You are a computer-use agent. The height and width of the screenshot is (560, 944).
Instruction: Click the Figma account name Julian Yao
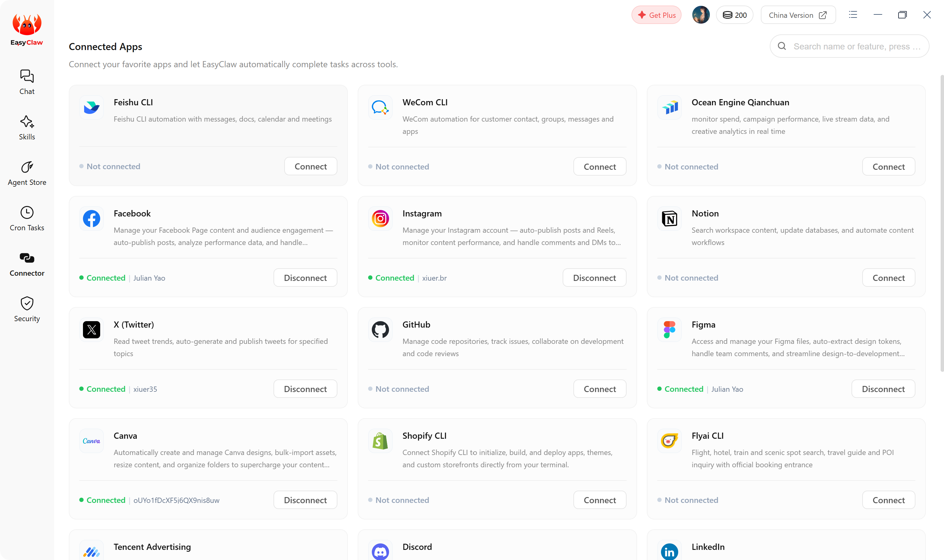[x=727, y=389]
